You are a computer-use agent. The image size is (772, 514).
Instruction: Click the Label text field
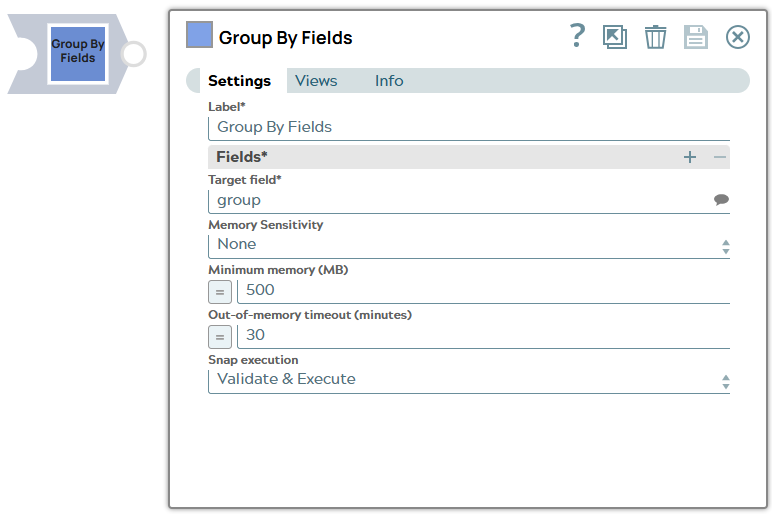(468, 127)
